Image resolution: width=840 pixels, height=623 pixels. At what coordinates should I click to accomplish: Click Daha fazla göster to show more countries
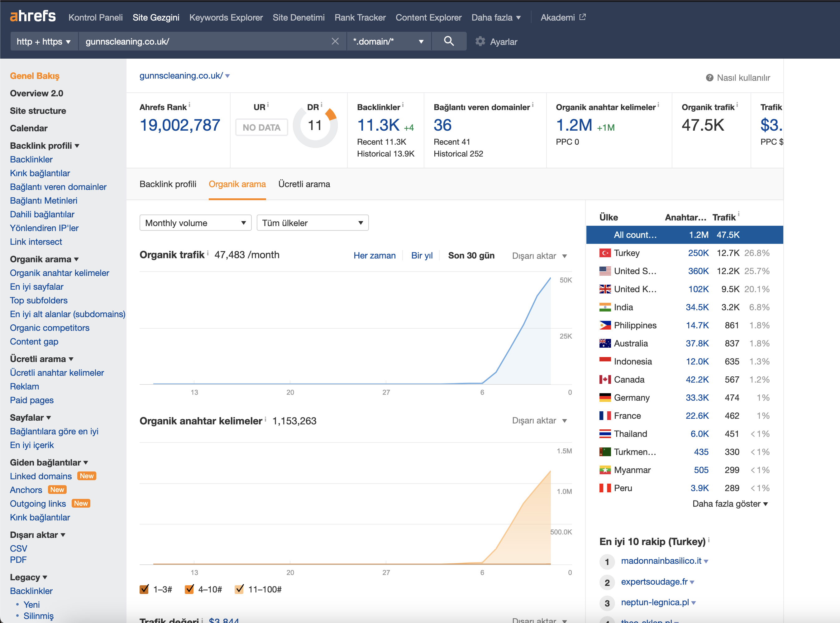point(730,504)
